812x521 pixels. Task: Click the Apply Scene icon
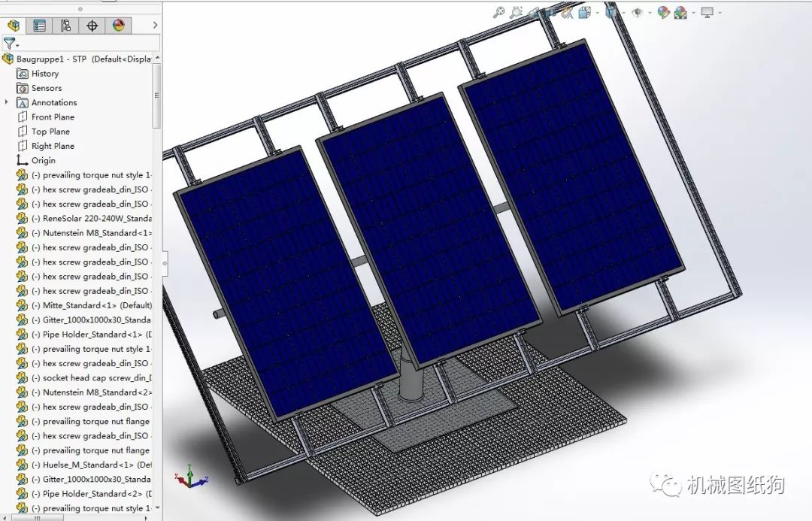click(680, 12)
